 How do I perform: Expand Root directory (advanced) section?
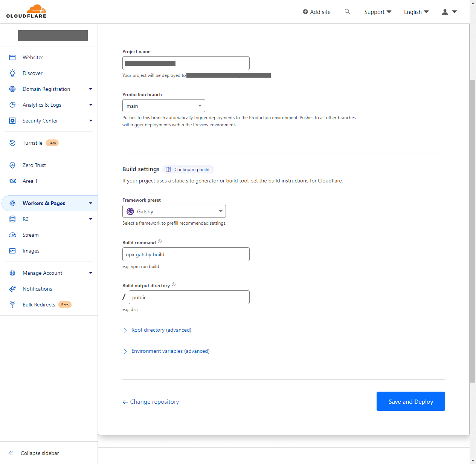coord(161,330)
